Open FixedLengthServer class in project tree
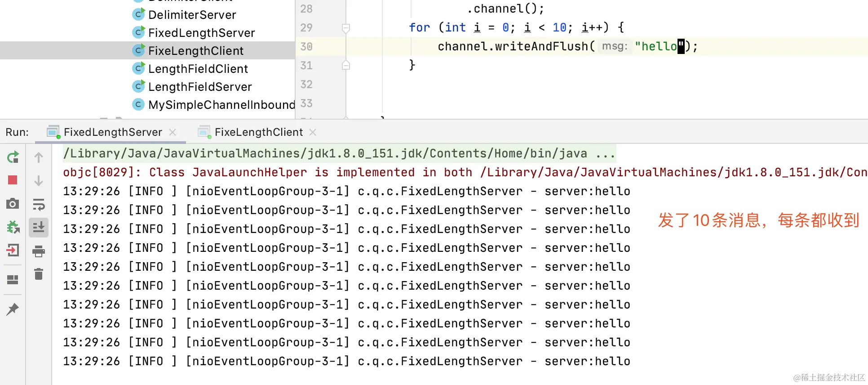Screen dimensions: 868x385 [x=201, y=33]
